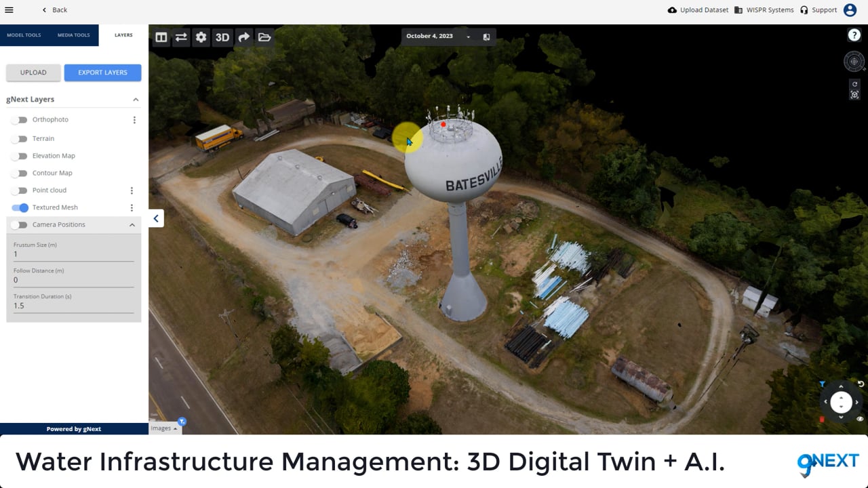
Task: Open Textured Mesh three-dot options menu
Action: 132,208
